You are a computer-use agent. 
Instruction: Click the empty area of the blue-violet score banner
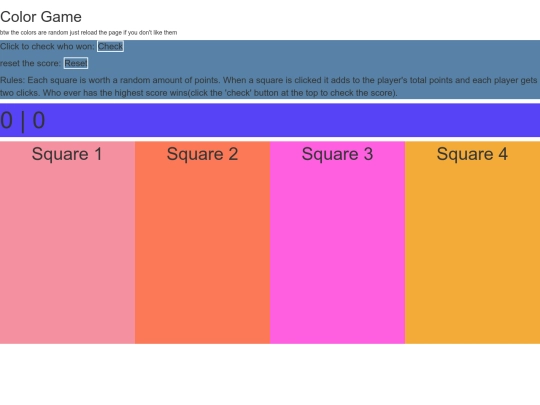click(x=293, y=121)
